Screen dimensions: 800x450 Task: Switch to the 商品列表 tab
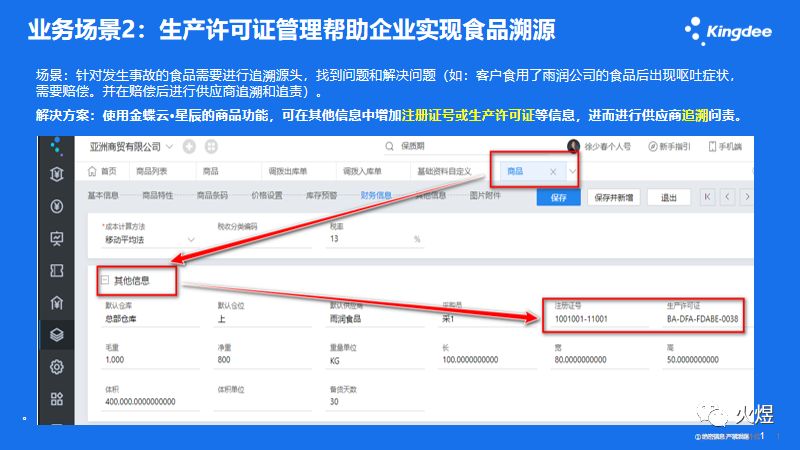click(152, 171)
